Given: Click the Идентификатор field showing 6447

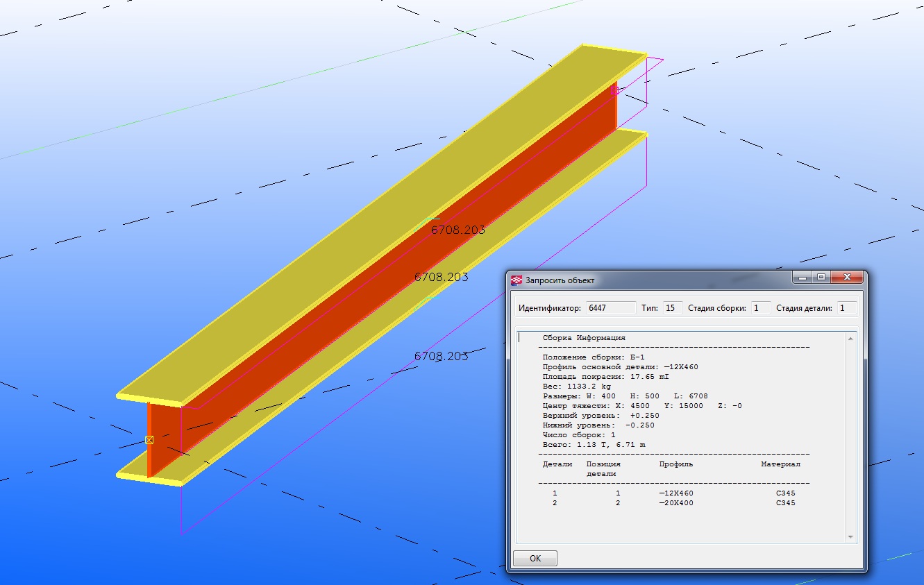Looking at the screenshot, I should 610,308.
